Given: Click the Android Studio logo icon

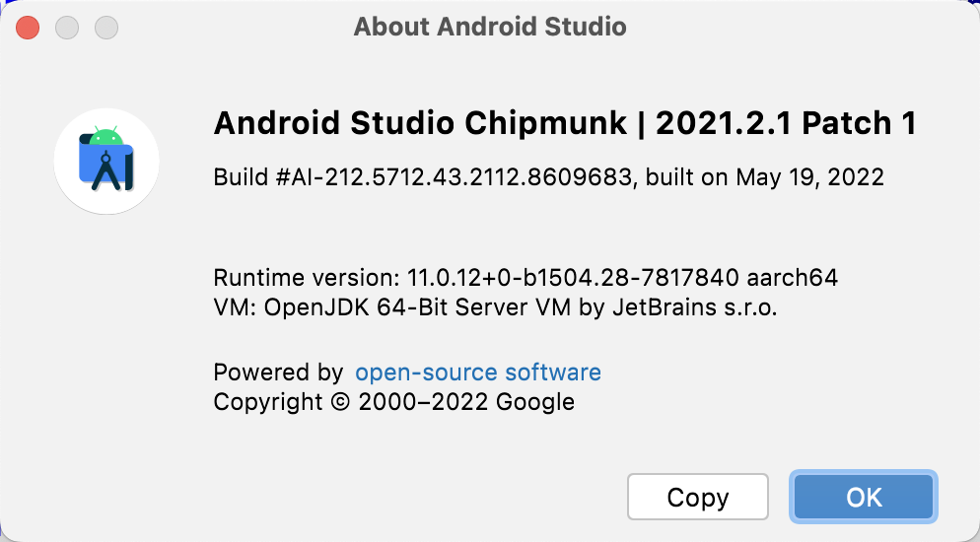Looking at the screenshot, I should click(106, 161).
